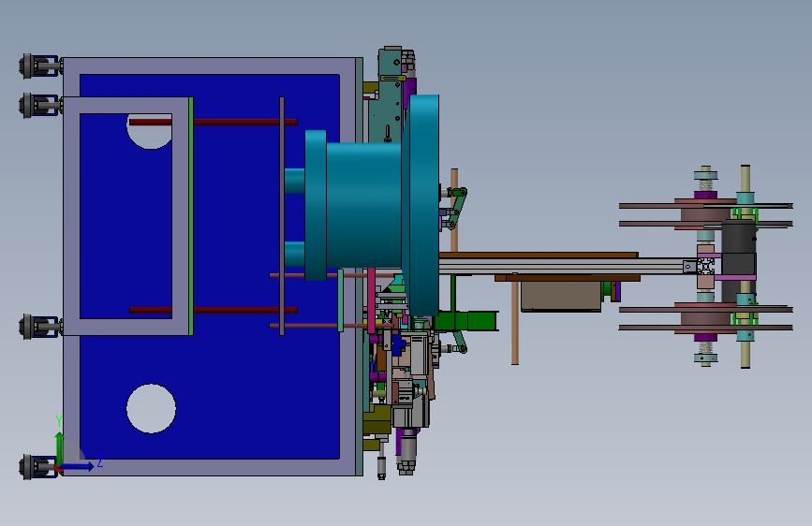Select the black motor cylinder on right assembly
The image size is (812, 526).
[739, 259]
